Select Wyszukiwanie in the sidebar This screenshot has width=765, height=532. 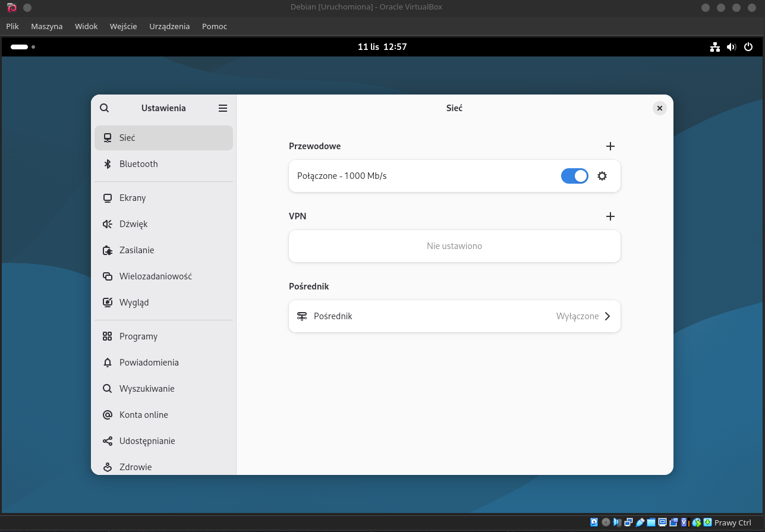(x=163, y=389)
